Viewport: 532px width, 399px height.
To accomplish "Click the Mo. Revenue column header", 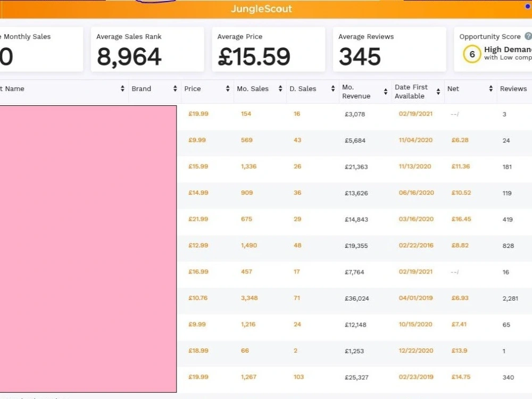I will (x=356, y=92).
